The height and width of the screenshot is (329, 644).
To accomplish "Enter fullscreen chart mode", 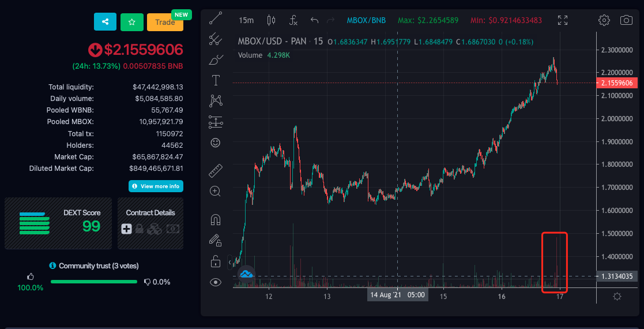I will coord(563,20).
